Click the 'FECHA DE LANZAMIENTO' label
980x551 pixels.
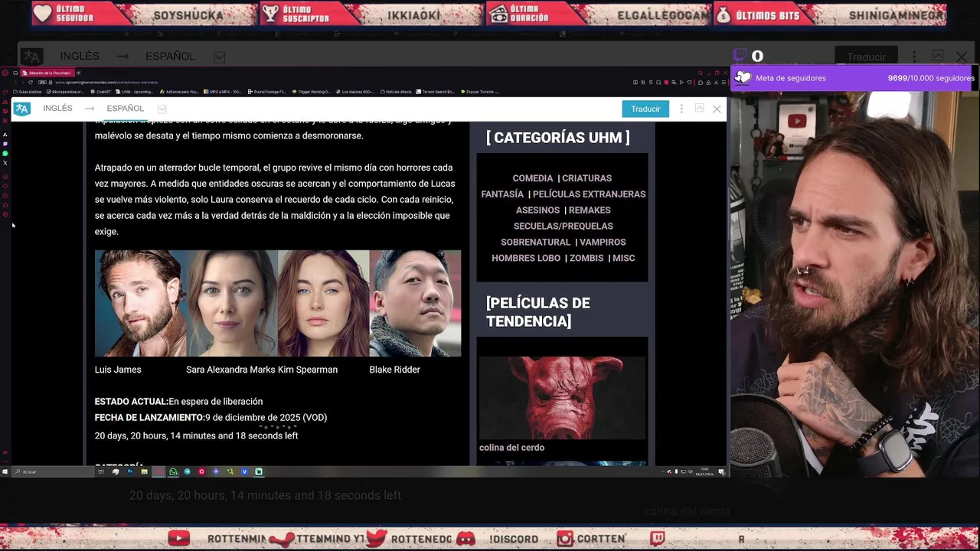click(x=149, y=418)
